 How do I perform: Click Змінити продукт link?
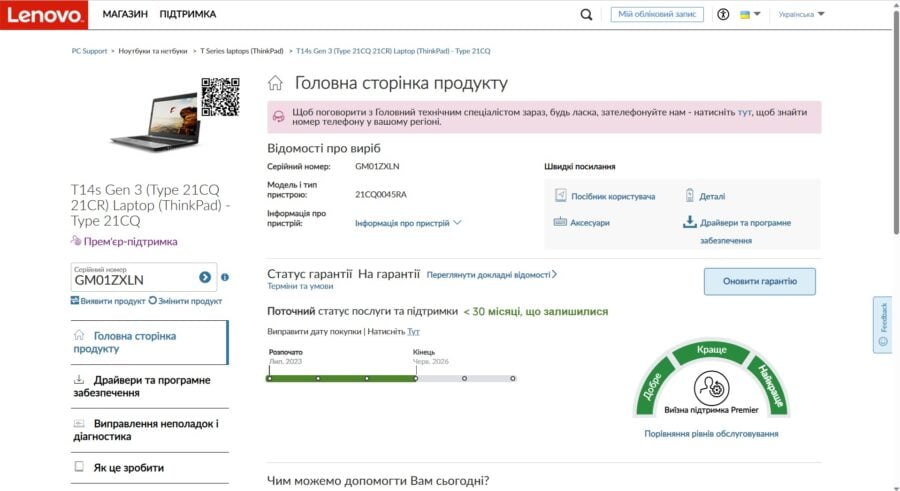point(185,301)
